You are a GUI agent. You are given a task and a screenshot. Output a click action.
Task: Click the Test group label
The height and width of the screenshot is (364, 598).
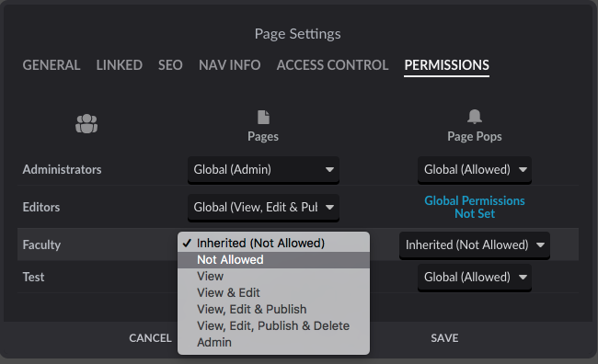(33, 277)
